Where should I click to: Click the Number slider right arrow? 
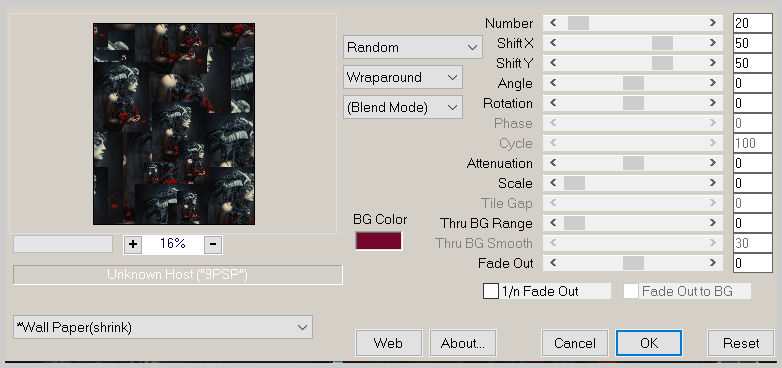[713, 23]
